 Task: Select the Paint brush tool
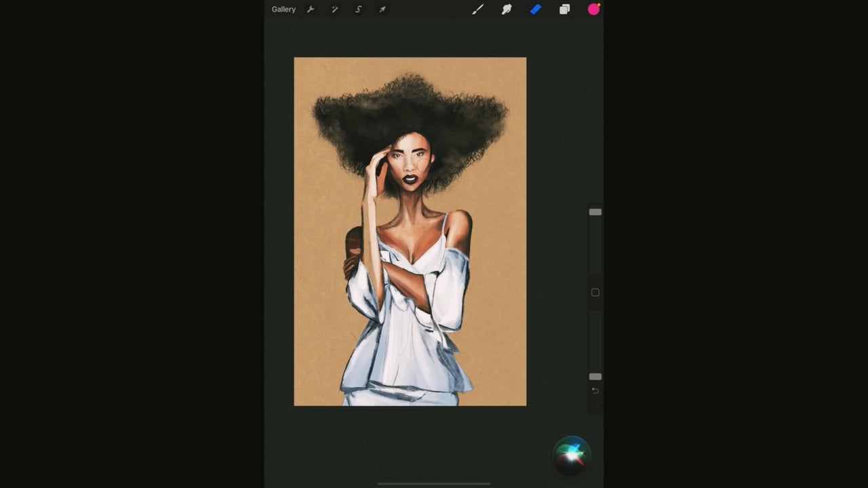pyautogui.click(x=477, y=9)
